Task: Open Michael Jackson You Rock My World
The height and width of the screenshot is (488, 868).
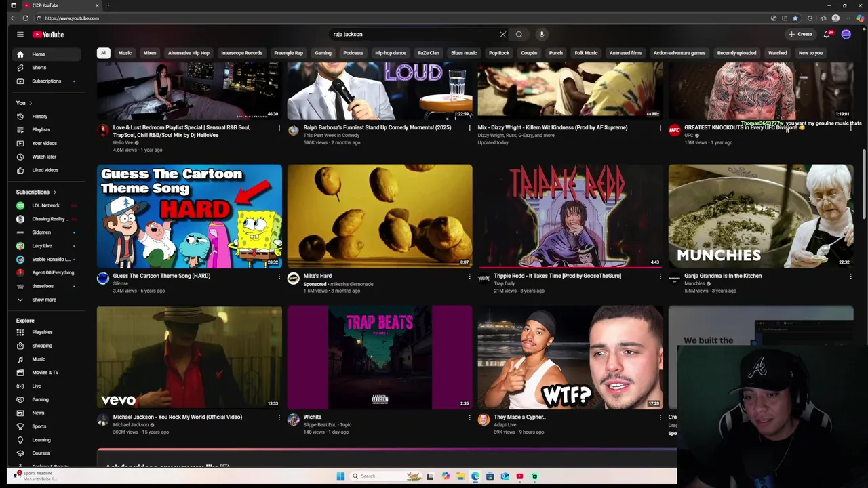Action: tap(189, 357)
